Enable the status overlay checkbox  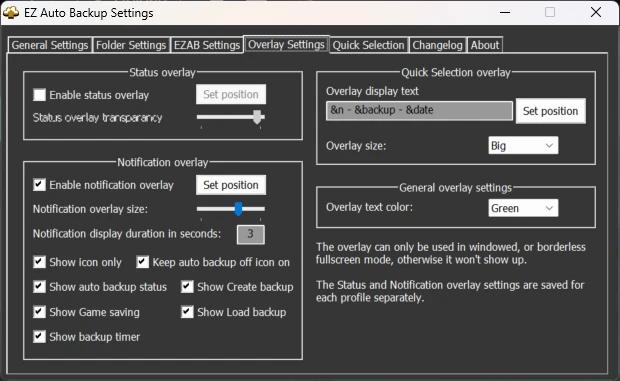pos(39,95)
